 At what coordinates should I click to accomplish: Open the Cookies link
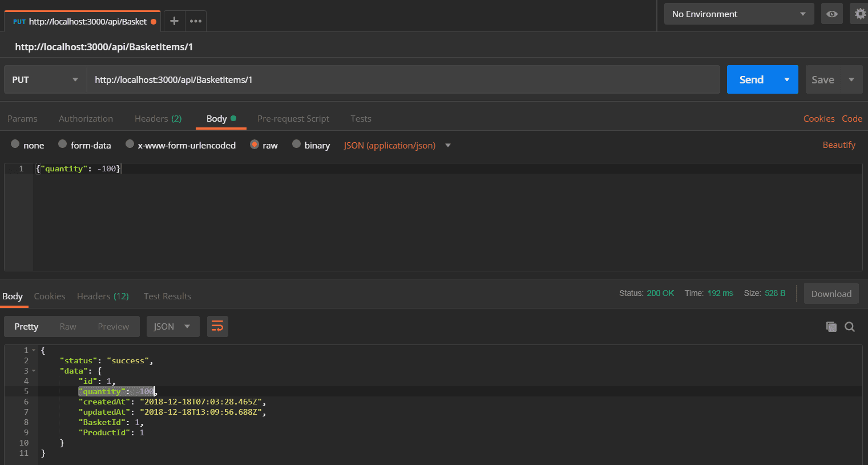[819, 118]
